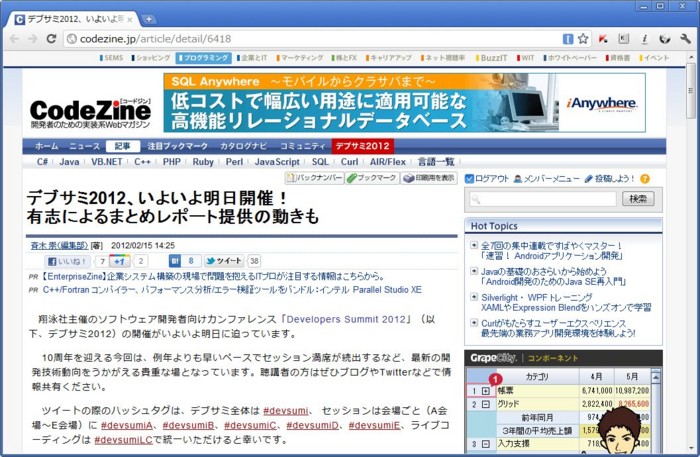
Task: Select the VB.NET language category
Action: (107, 162)
